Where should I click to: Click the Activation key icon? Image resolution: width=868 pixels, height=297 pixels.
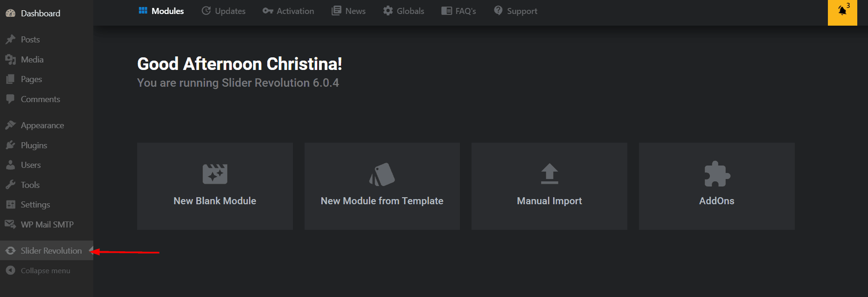click(x=268, y=11)
